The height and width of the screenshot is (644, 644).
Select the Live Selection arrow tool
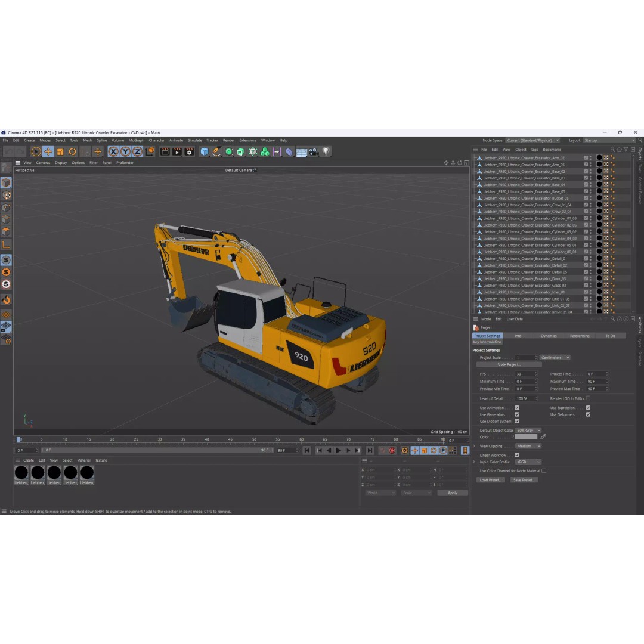pyautogui.click(x=36, y=152)
